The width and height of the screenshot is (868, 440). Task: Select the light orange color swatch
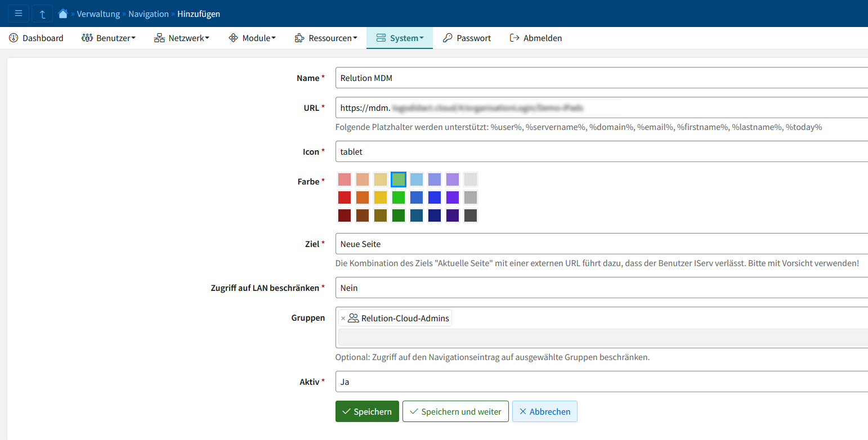click(x=363, y=179)
